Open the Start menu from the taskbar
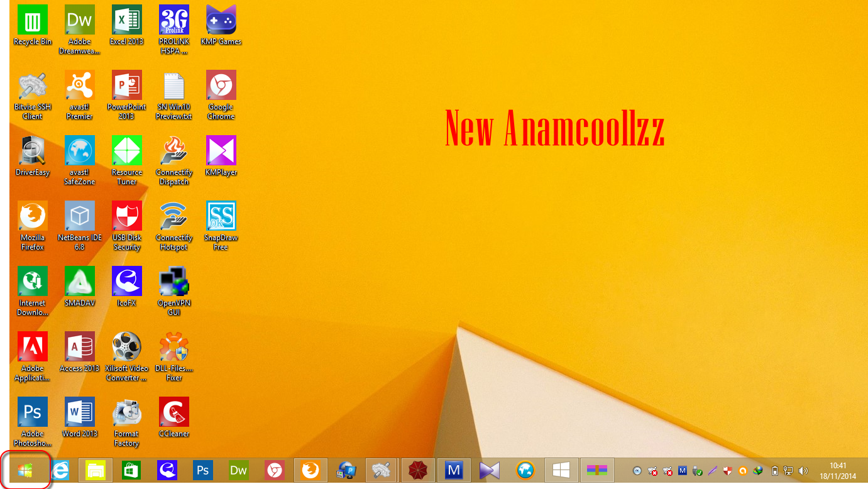The height and width of the screenshot is (489, 868). pos(26,470)
